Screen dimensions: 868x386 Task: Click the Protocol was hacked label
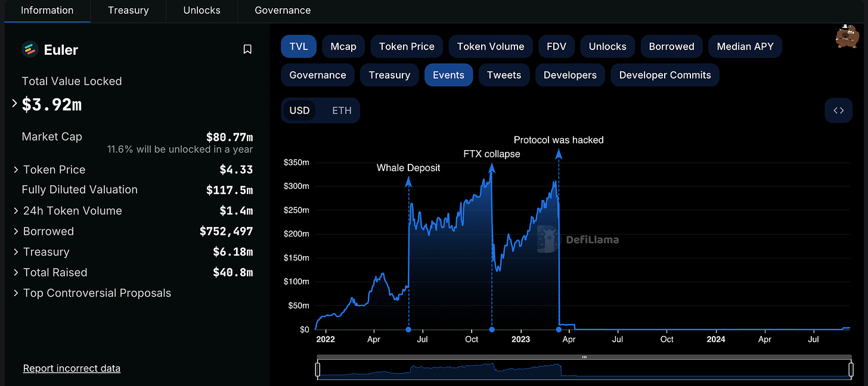(559, 140)
